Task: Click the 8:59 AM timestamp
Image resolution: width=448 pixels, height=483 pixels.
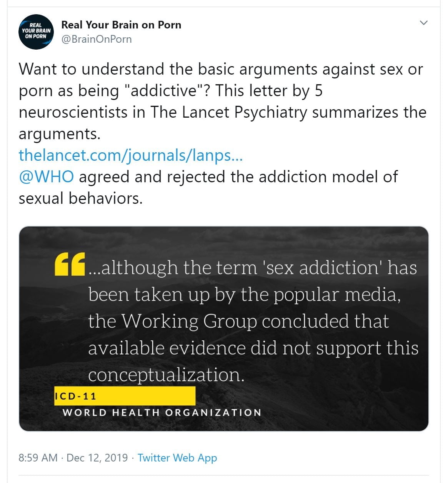Action: 38,458
